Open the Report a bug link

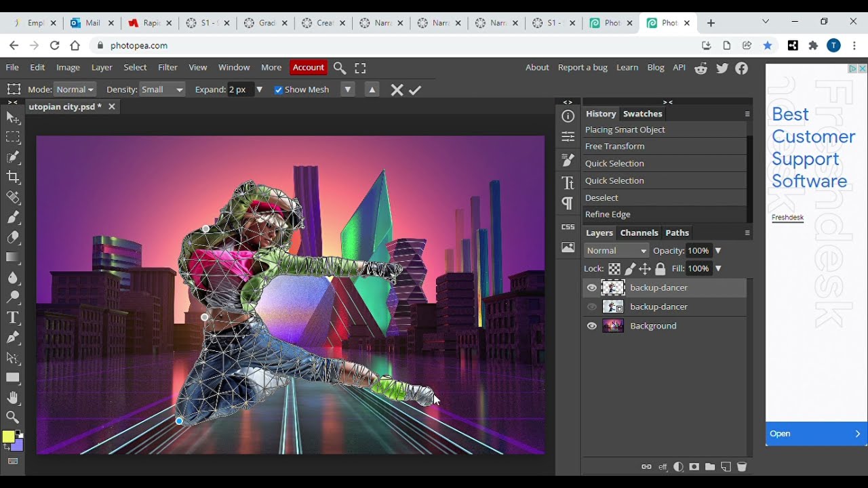583,67
